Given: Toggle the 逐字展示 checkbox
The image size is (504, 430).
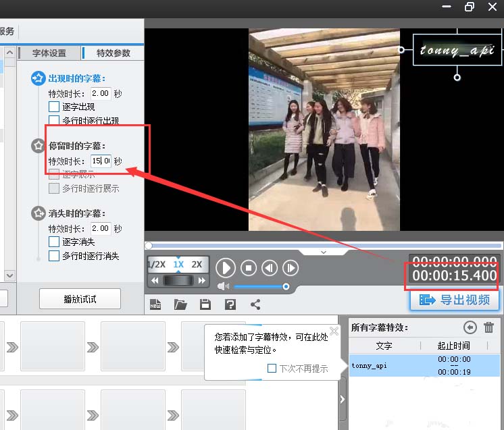Looking at the screenshot, I should 53,174.
